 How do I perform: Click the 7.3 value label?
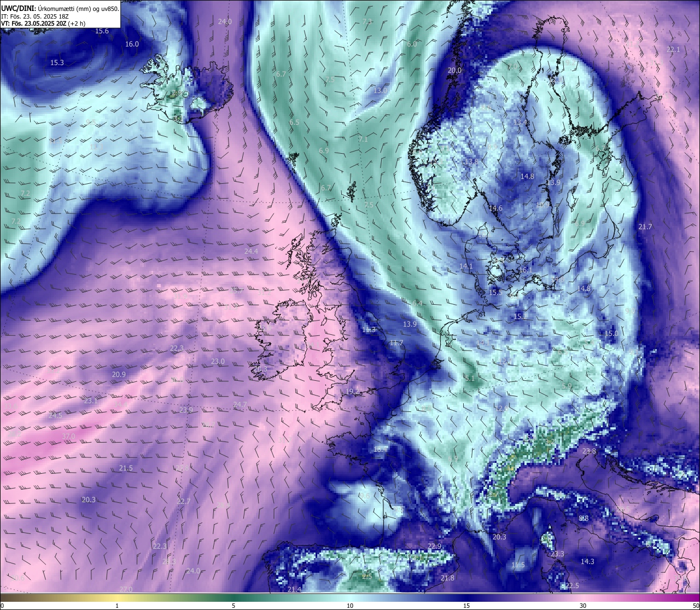[367, 21]
